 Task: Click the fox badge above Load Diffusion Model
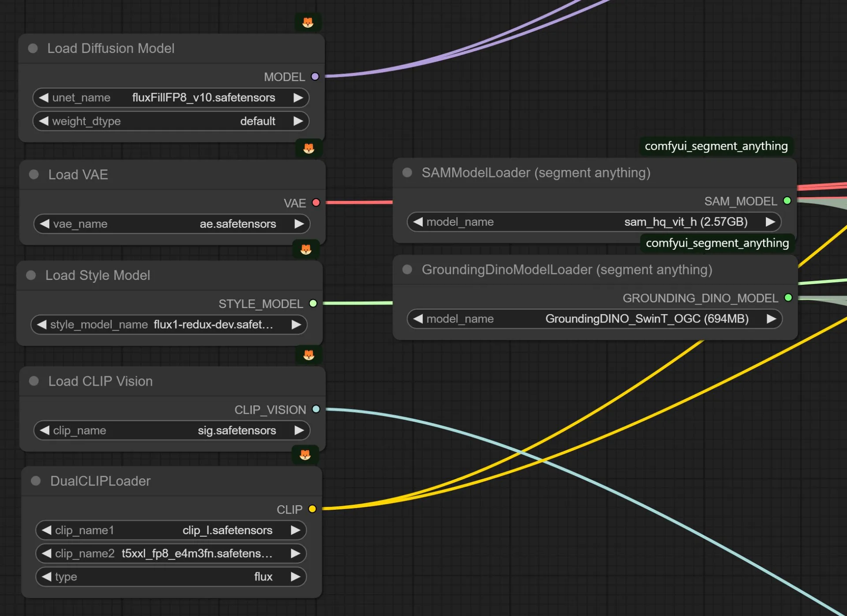pos(308,22)
